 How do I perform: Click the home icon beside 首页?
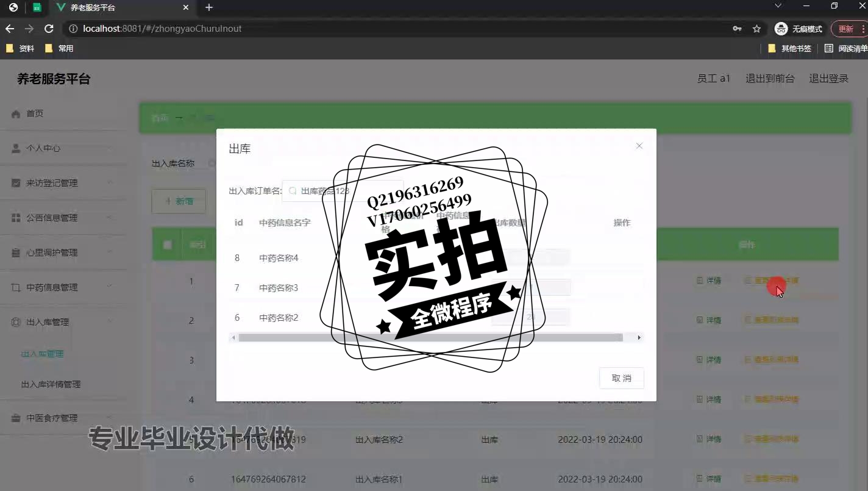(16, 113)
